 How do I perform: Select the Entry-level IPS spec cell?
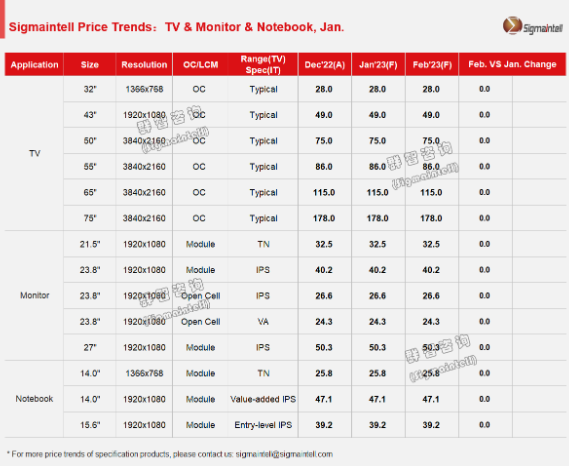(263, 425)
